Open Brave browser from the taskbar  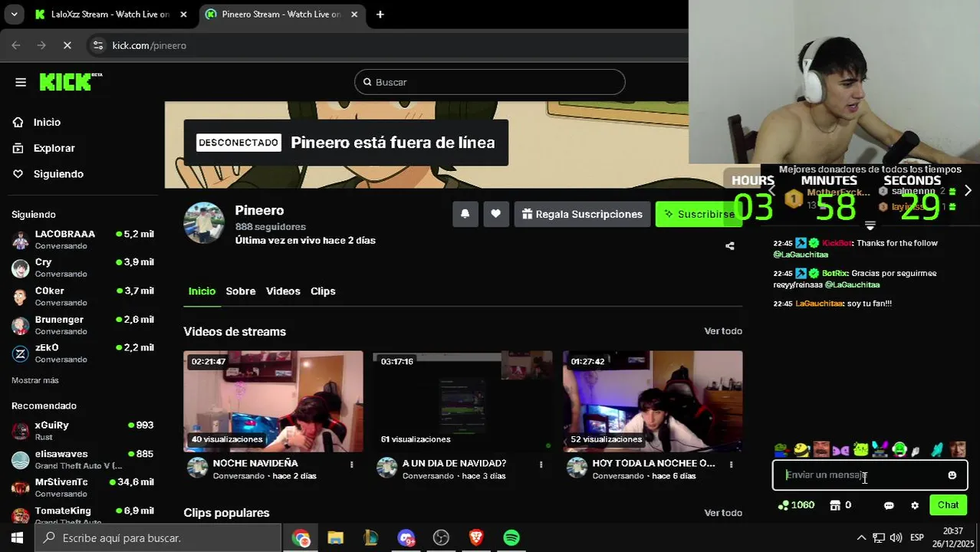tap(476, 538)
